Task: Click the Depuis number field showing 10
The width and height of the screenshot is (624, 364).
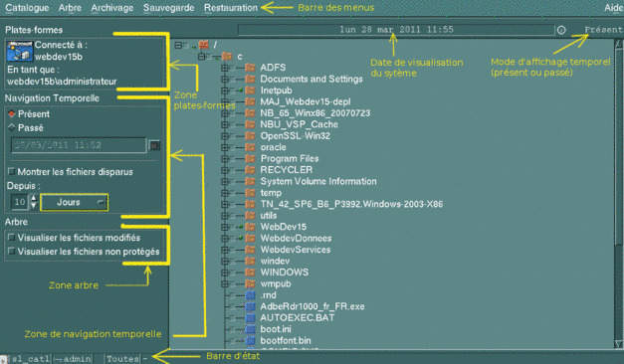Action: pos(20,202)
